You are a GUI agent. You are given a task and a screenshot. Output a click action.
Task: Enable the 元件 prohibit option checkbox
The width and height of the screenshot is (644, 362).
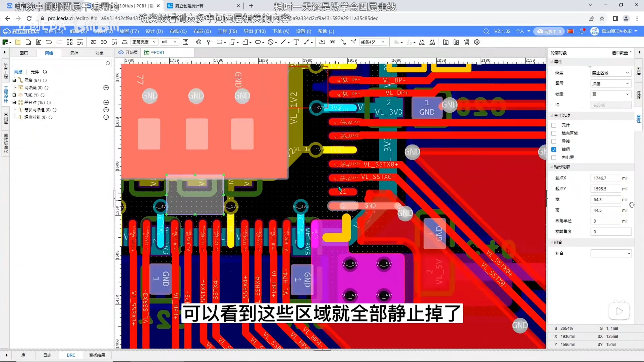(x=554, y=125)
